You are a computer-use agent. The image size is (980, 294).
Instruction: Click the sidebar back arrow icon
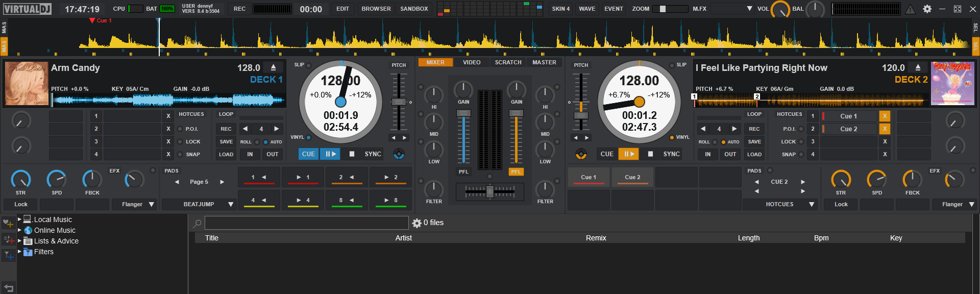(8, 288)
